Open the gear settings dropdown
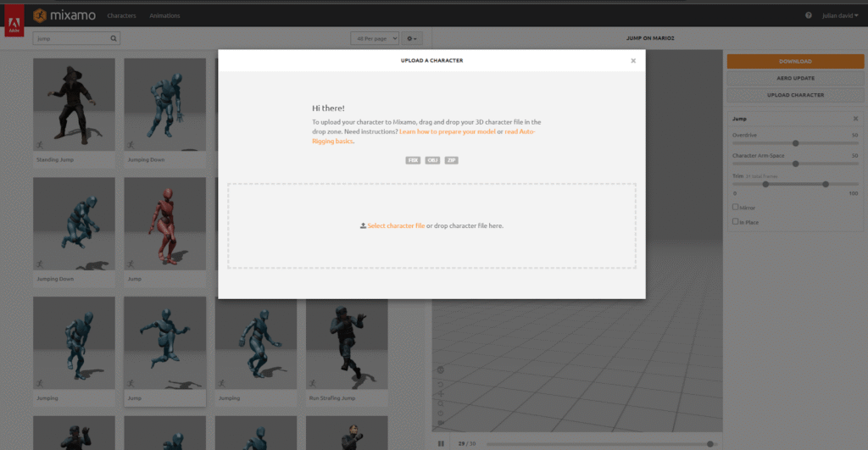Viewport: 868px width, 450px height. (412, 38)
